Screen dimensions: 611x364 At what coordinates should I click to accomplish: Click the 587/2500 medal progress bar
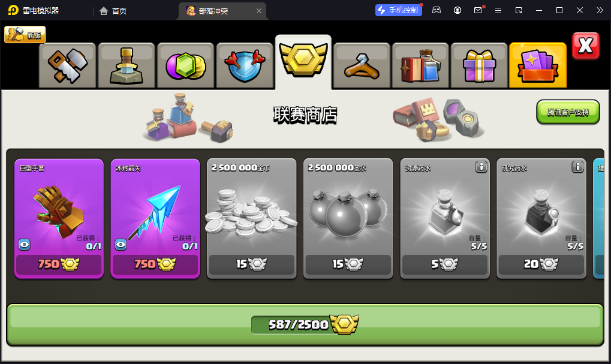(305, 324)
